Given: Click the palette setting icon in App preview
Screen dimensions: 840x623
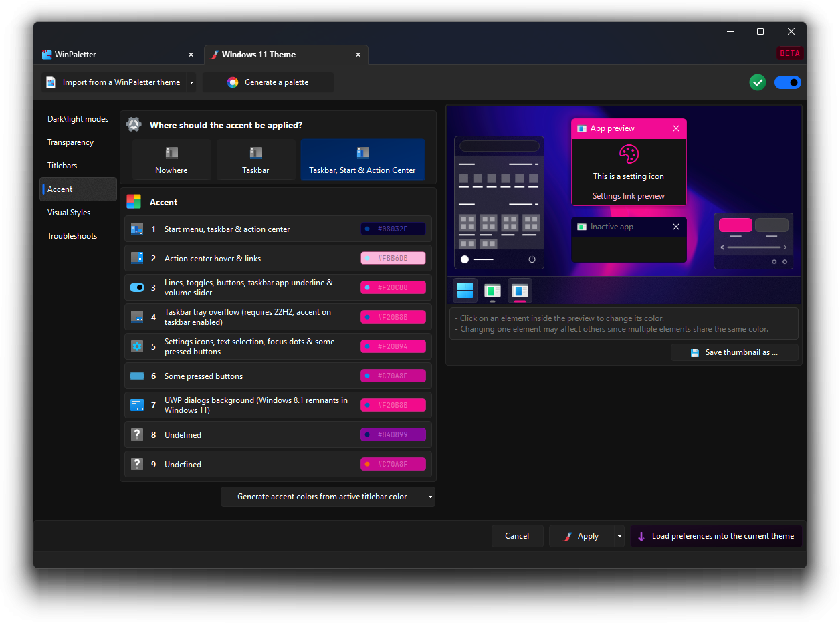Looking at the screenshot, I should pyautogui.click(x=629, y=154).
